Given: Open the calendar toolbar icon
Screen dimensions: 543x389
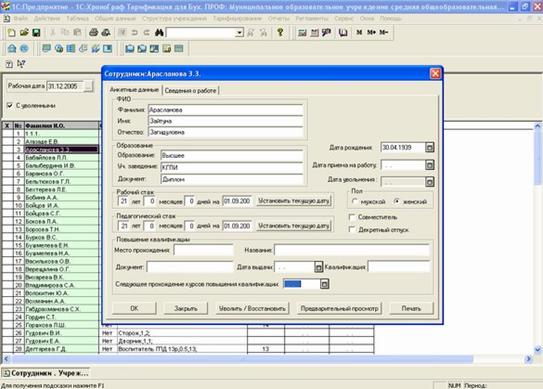Looking at the screenshot, I should click(314, 33).
